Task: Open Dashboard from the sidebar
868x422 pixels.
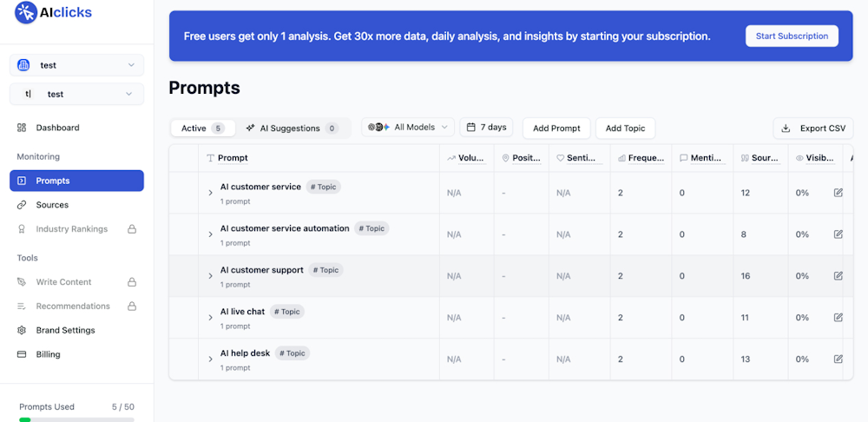Action: point(57,128)
